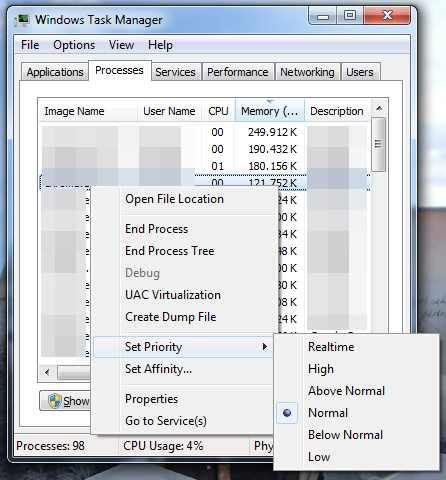Viewport: 446px width, 480px height.
Task: Maximize the Task Manager window
Action: click(x=350, y=16)
